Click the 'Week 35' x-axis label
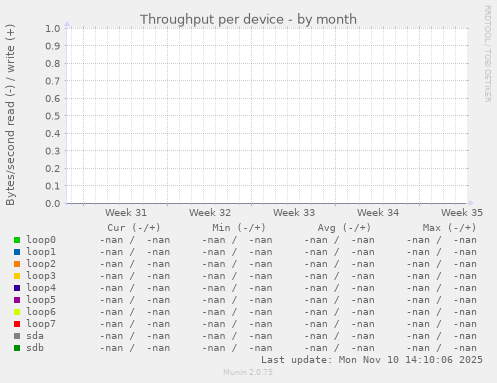This screenshot has width=497, height=383. point(462,213)
